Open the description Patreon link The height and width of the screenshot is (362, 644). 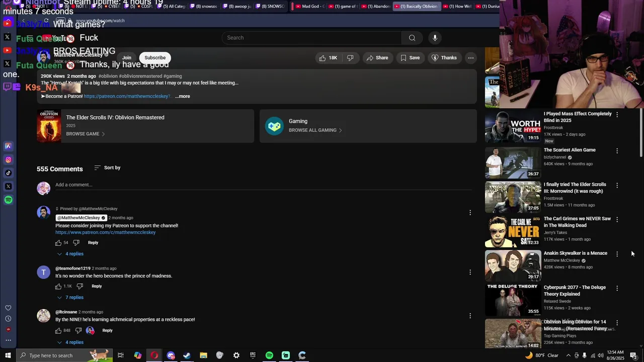127,96
